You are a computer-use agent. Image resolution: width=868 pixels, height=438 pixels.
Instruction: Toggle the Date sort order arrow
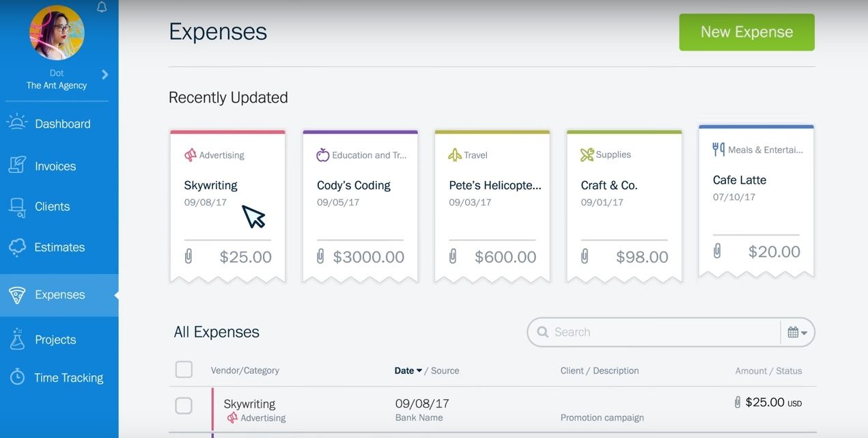pos(419,370)
